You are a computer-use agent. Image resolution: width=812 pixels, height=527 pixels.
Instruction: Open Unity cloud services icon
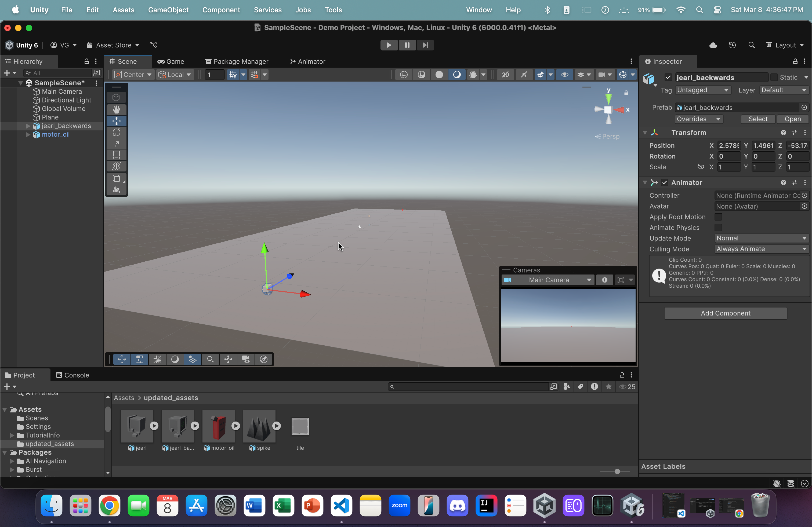click(713, 45)
